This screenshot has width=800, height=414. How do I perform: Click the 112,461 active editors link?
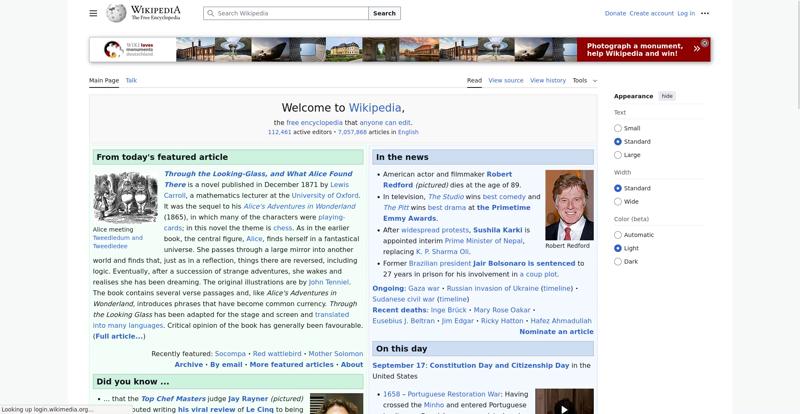click(x=280, y=132)
